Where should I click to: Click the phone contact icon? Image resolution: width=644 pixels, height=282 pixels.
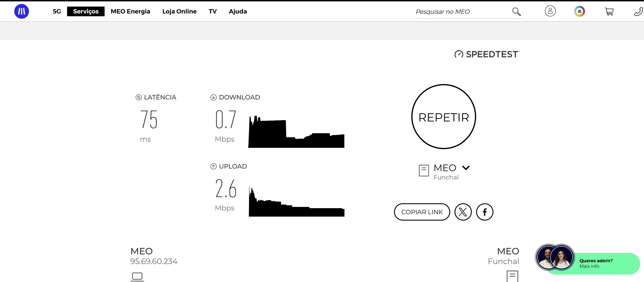tap(638, 12)
